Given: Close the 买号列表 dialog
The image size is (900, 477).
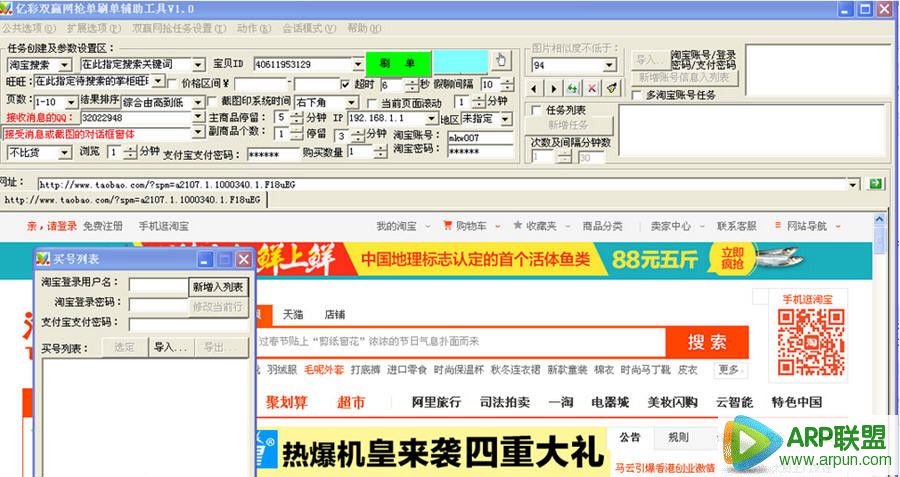Looking at the screenshot, I should click(244, 259).
